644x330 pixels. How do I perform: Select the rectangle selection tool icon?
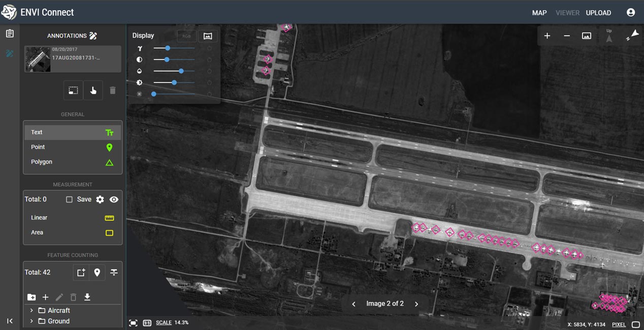(x=74, y=91)
